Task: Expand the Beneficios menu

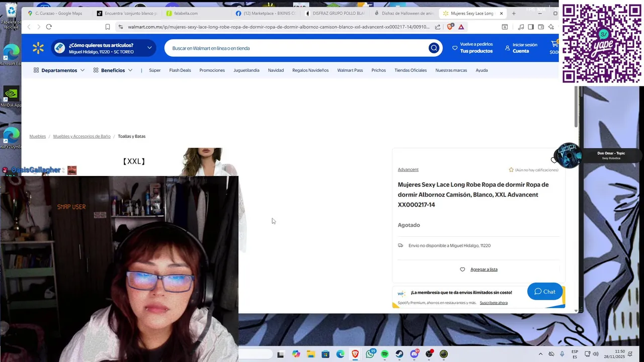Action: click(113, 70)
